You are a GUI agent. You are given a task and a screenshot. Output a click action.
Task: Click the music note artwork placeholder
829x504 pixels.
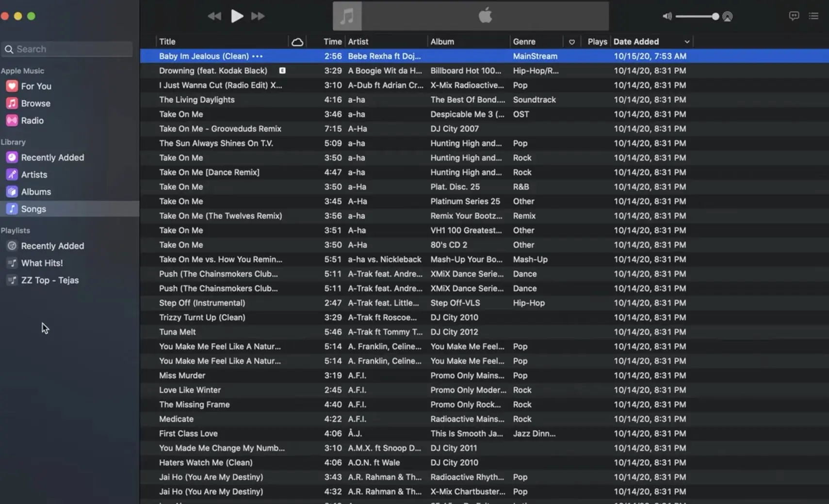pos(347,16)
